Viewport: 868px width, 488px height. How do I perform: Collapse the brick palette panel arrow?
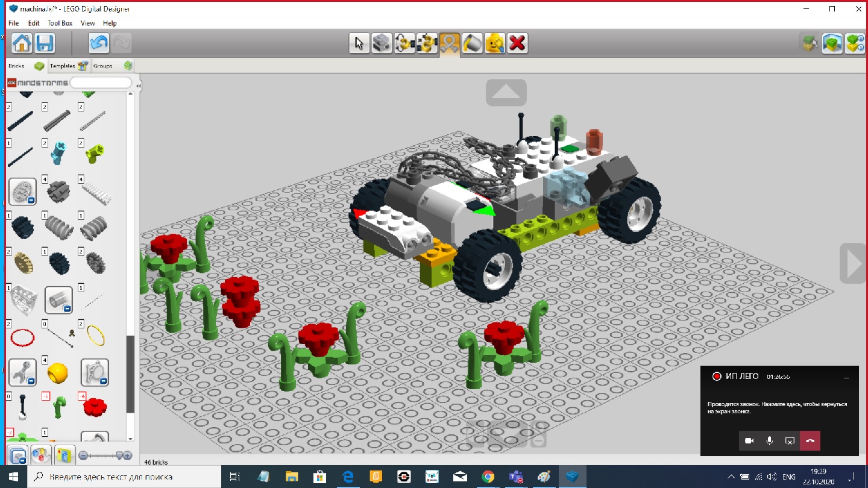pyautogui.click(x=139, y=86)
